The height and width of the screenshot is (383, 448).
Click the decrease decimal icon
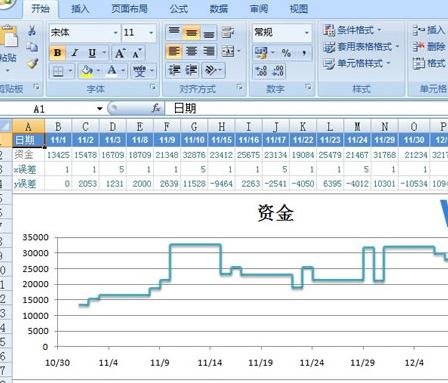(278, 71)
